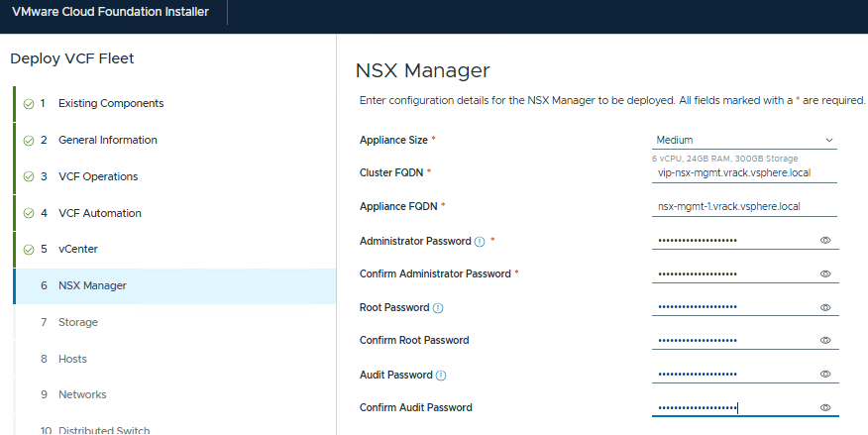The width and height of the screenshot is (868, 435).
Task: Click info icon beside Administrator Password
Action: pyautogui.click(x=480, y=241)
